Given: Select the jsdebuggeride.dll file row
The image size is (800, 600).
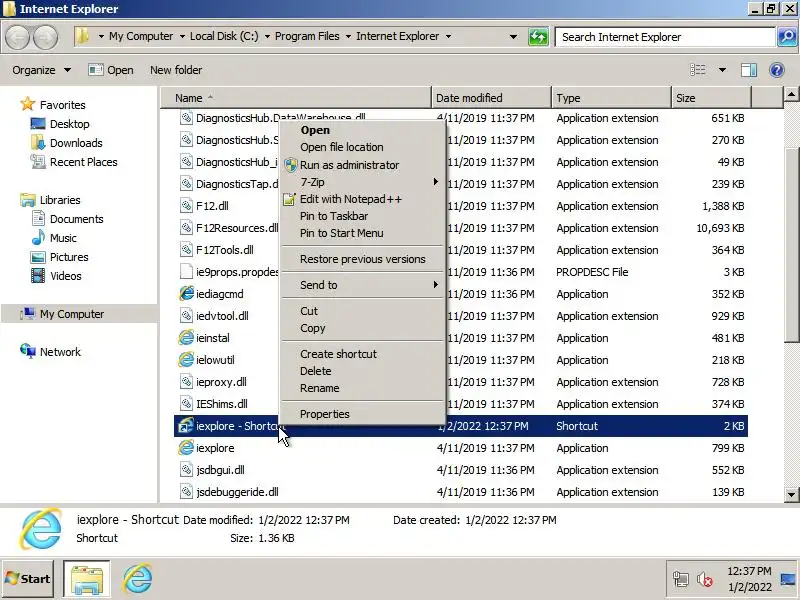Looking at the screenshot, I should coord(461,492).
